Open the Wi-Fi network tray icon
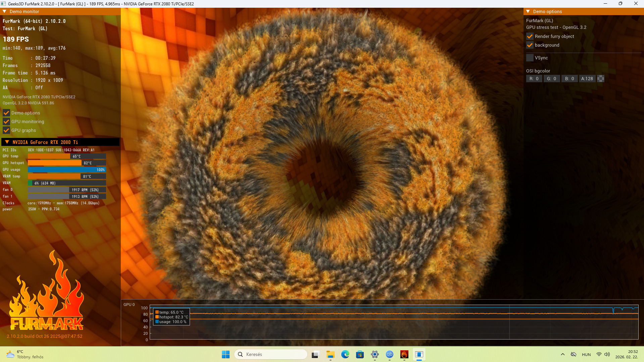This screenshot has width=644, height=362. click(x=599, y=354)
